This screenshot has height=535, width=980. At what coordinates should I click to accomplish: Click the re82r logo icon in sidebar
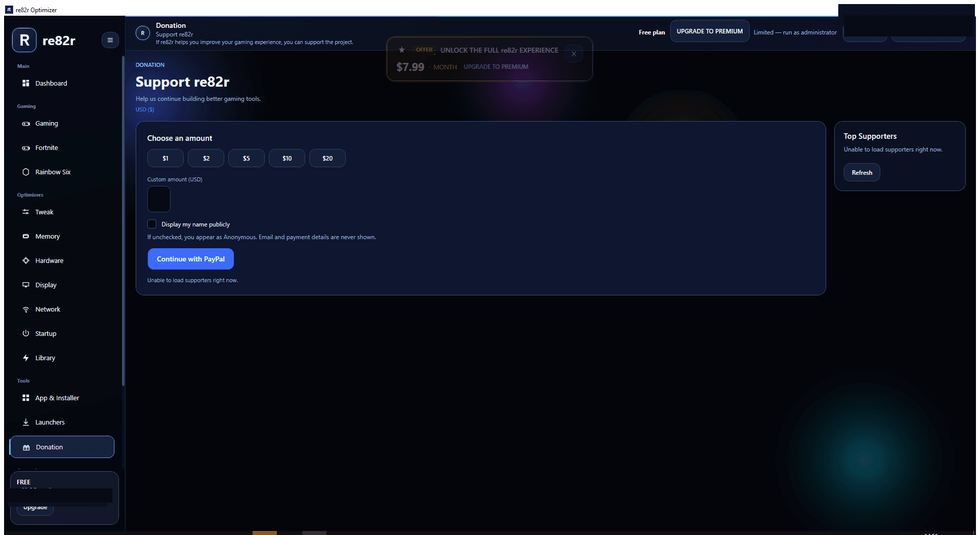pos(24,40)
